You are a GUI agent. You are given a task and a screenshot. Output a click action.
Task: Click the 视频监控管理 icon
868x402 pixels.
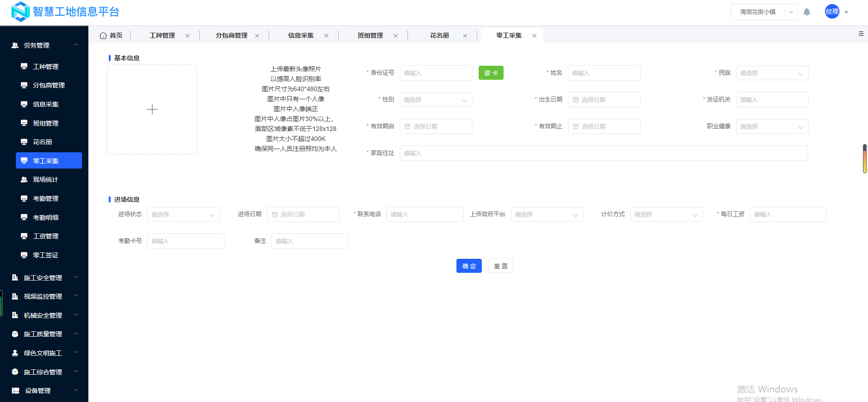(x=15, y=296)
